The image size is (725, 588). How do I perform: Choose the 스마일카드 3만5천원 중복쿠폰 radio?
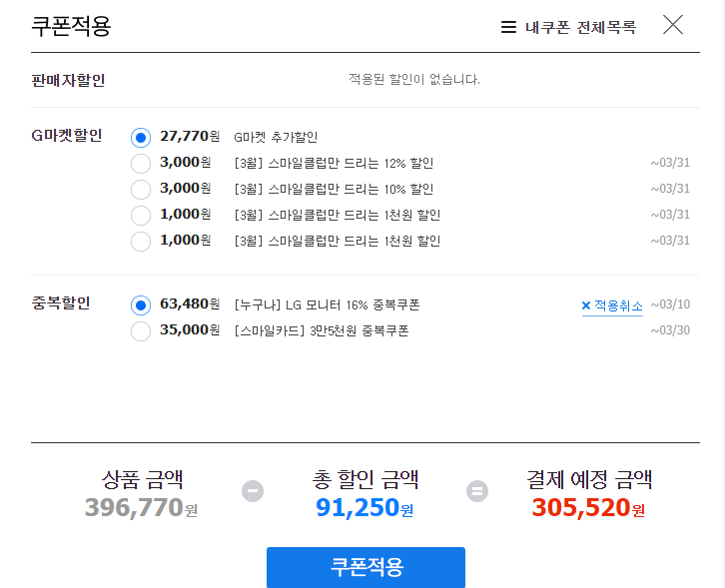[x=141, y=331]
